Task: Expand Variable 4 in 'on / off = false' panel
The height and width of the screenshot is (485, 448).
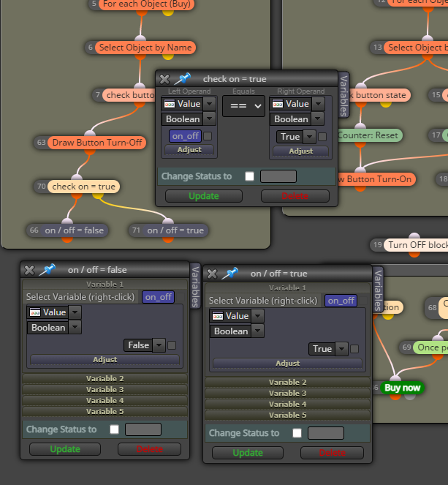Action: point(105,401)
